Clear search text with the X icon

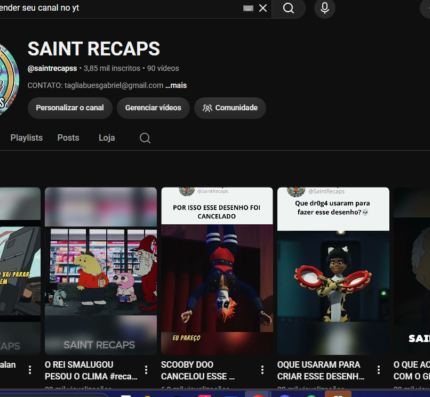coord(263,8)
